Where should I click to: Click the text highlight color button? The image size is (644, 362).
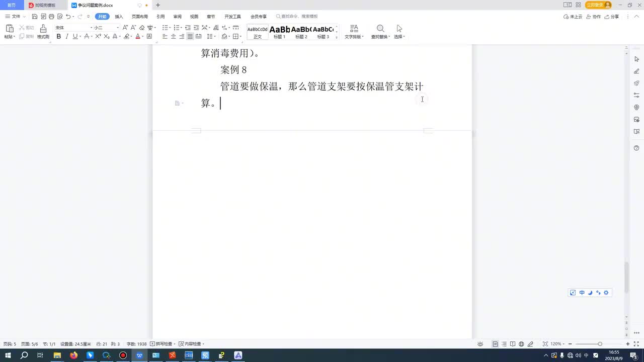pyautogui.click(x=126, y=37)
